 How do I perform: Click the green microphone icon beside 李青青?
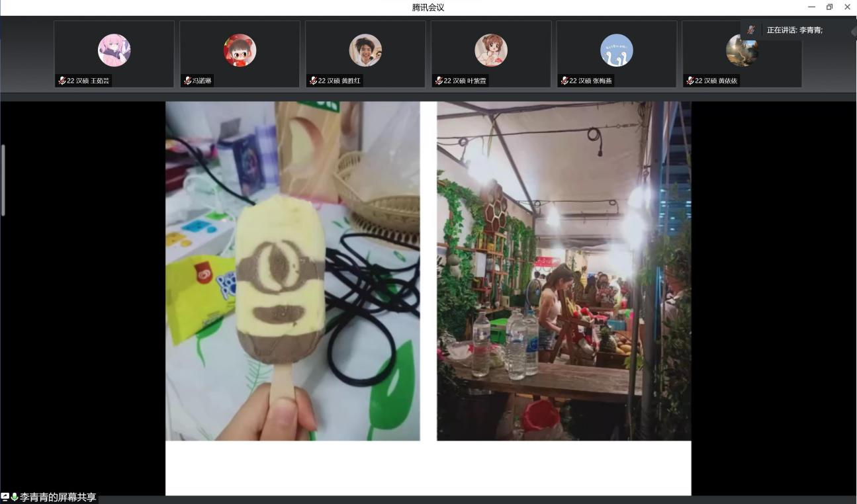point(15,497)
